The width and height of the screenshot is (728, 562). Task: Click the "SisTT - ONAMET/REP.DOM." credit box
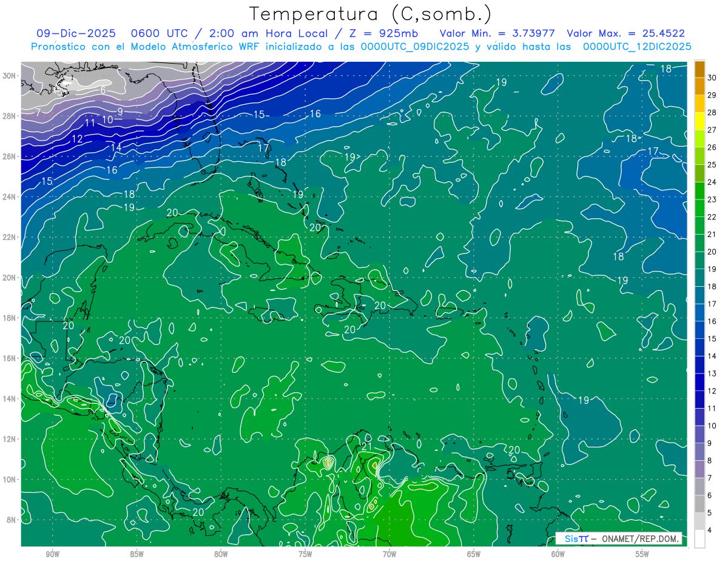pos(618,538)
